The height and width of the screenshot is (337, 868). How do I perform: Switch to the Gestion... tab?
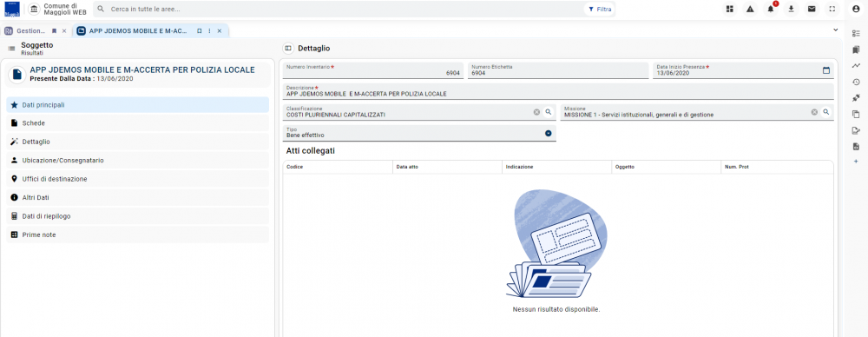click(x=30, y=31)
